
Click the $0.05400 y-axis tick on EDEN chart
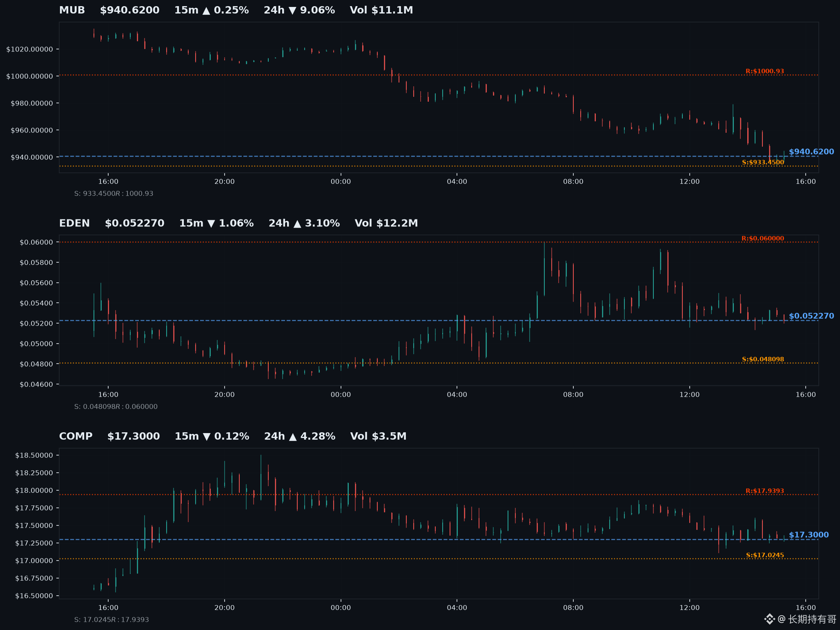[37, 303]
